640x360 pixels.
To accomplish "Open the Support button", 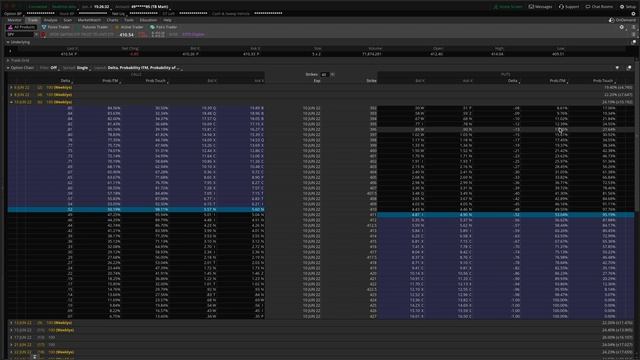I will (x=569, y=7).
